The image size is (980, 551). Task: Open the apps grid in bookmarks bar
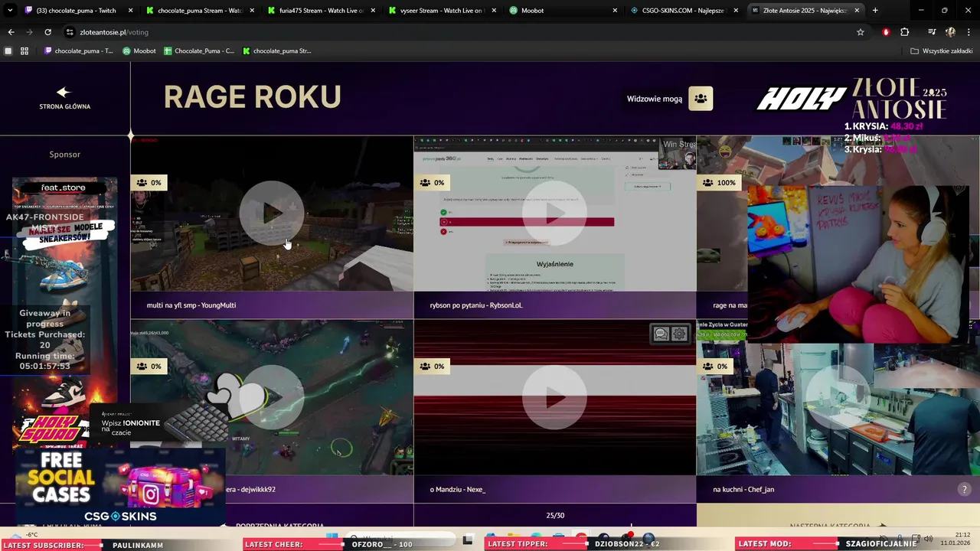[x=24, y=51]
